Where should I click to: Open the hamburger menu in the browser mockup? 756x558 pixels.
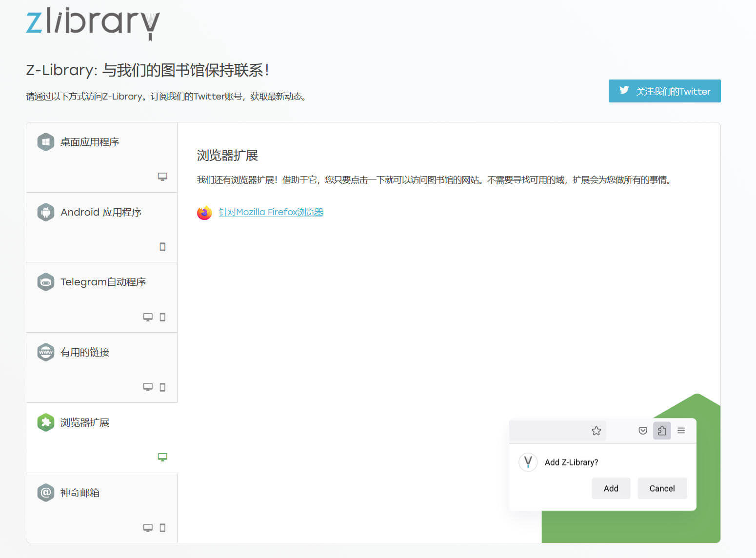[681, 431]
